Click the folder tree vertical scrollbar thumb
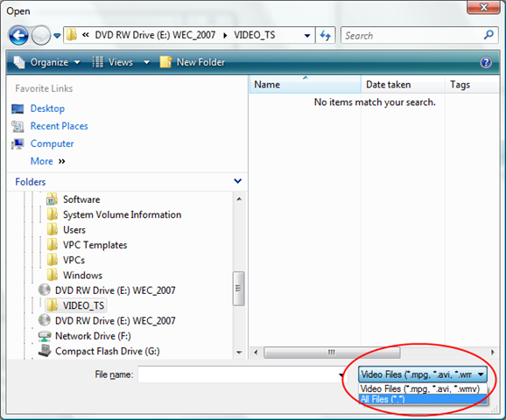506x420 pixels. click(x=238, y=289)
